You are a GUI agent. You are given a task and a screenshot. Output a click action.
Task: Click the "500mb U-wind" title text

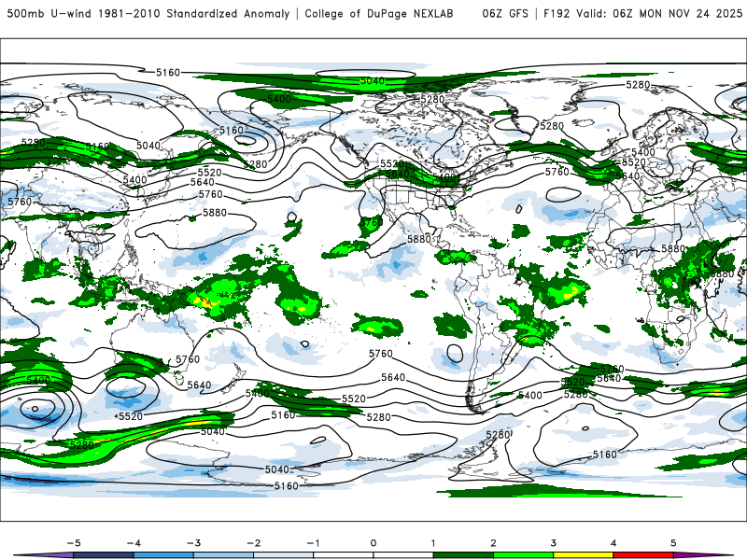pyautogui.click(x=49, y=13)
